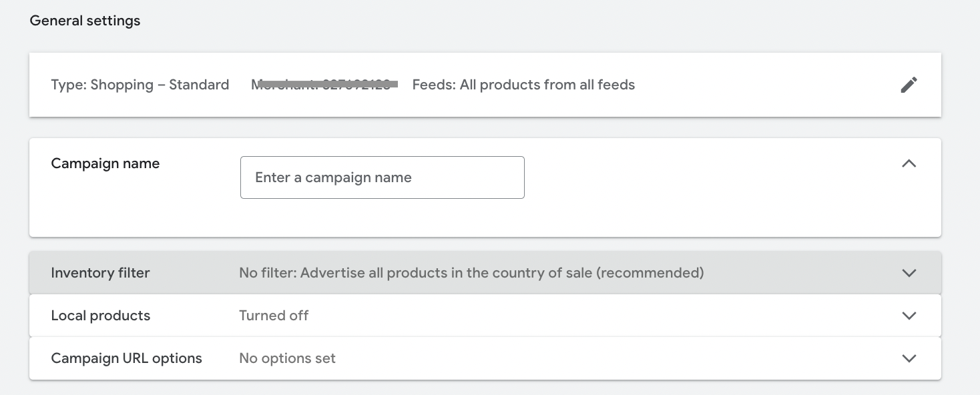Click the pencil edit icon
This screenshot has width=980, height=395.
(909, 85)
